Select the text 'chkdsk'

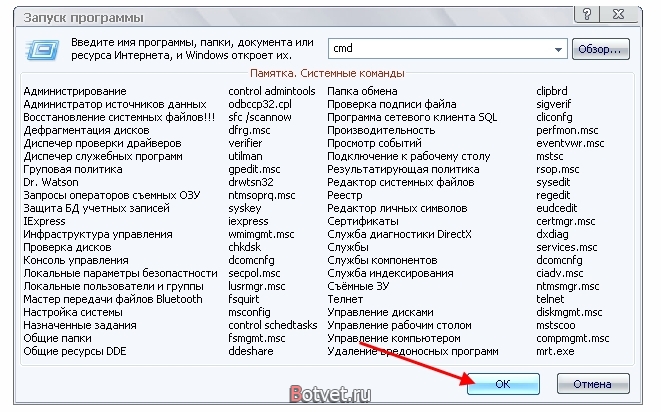click(x=245, y=247)
